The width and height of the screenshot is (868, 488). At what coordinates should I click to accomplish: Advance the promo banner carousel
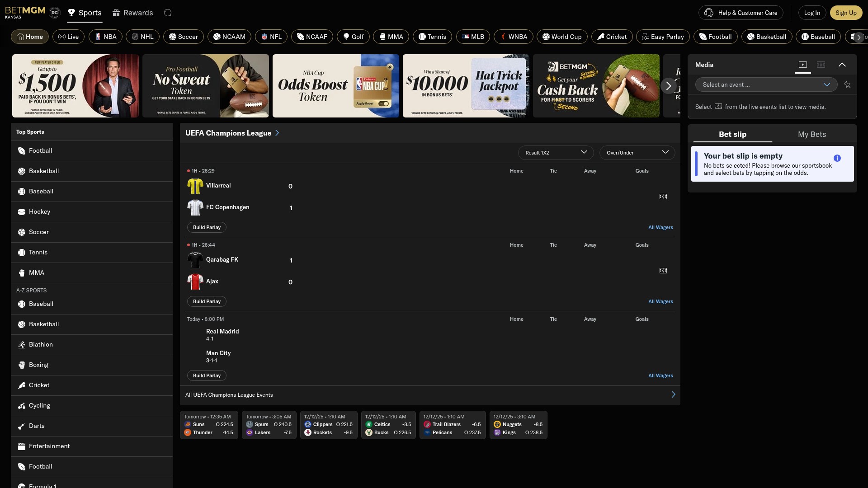pos(669,86)
